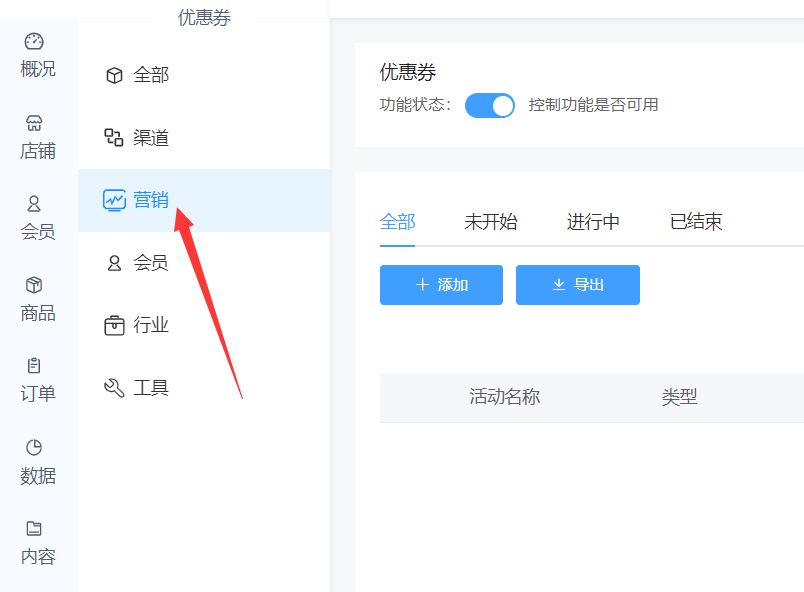Open the 商品 box icon
This screenshot has height=592, width=804.
(34, 285)
